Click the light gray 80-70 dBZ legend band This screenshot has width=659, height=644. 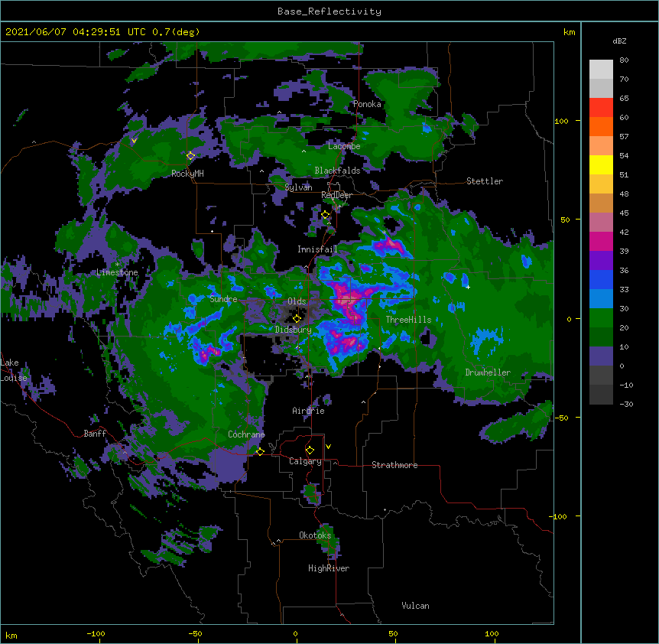[601, 70]
